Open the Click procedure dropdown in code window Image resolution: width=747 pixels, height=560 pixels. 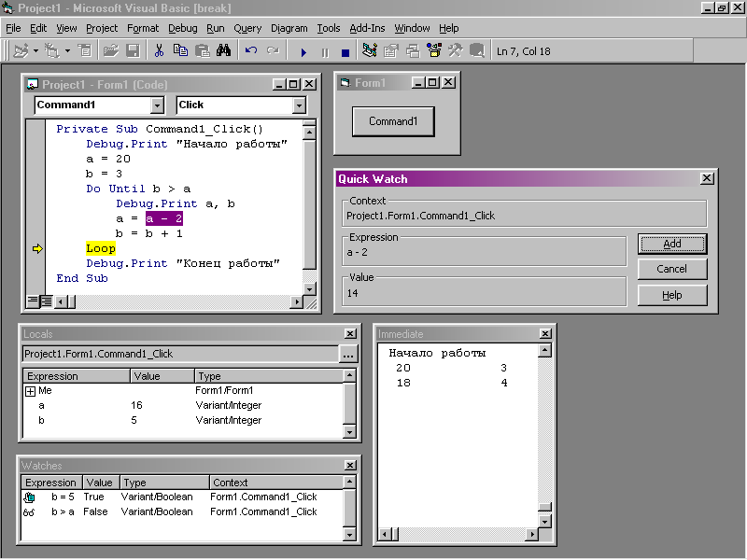coord(299,105)
